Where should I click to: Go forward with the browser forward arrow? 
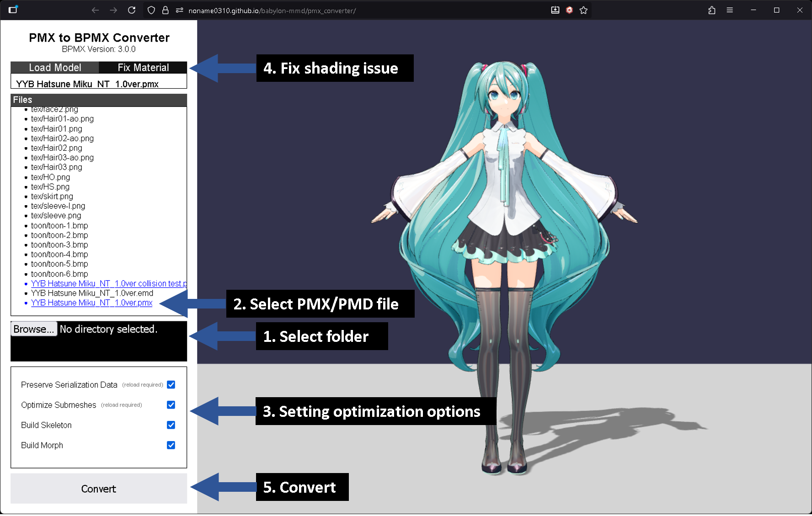pos(113,10)
